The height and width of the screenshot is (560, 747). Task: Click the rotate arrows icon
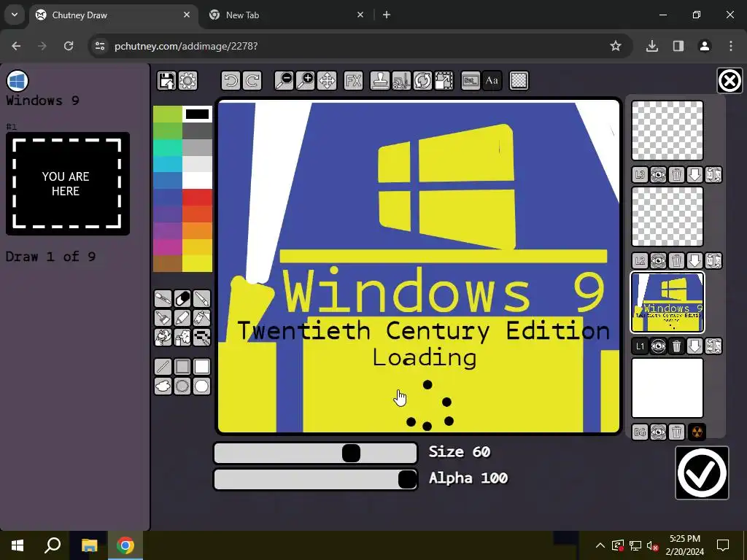click(x=422, y=80)
